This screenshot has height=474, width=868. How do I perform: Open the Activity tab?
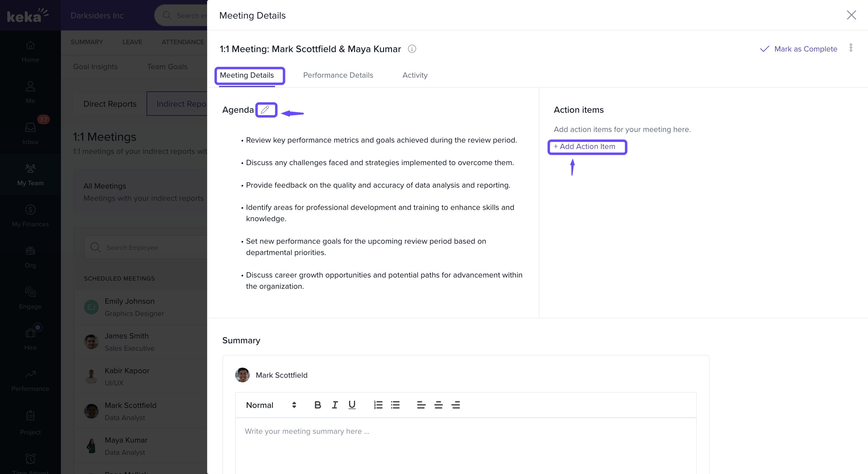415,75
